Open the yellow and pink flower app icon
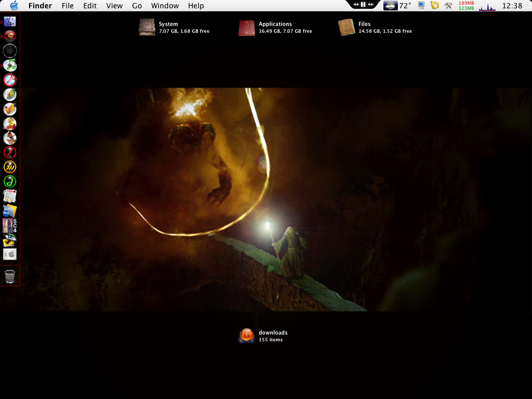 [x=10, y=124]
